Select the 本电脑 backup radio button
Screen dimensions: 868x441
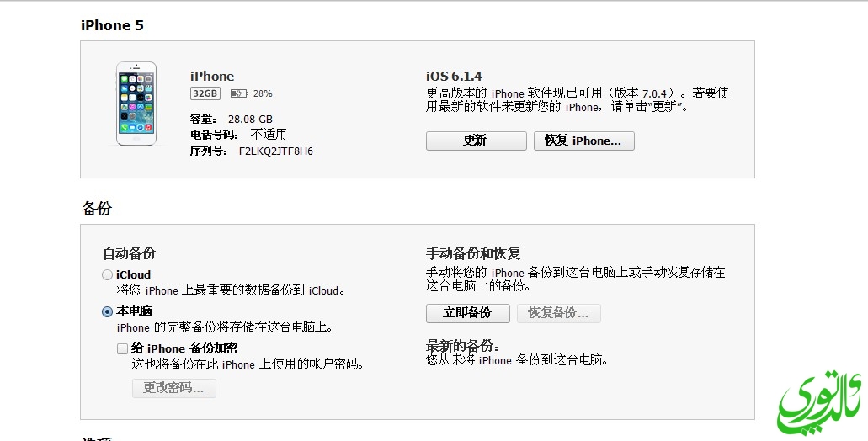[x=108, y=312]
